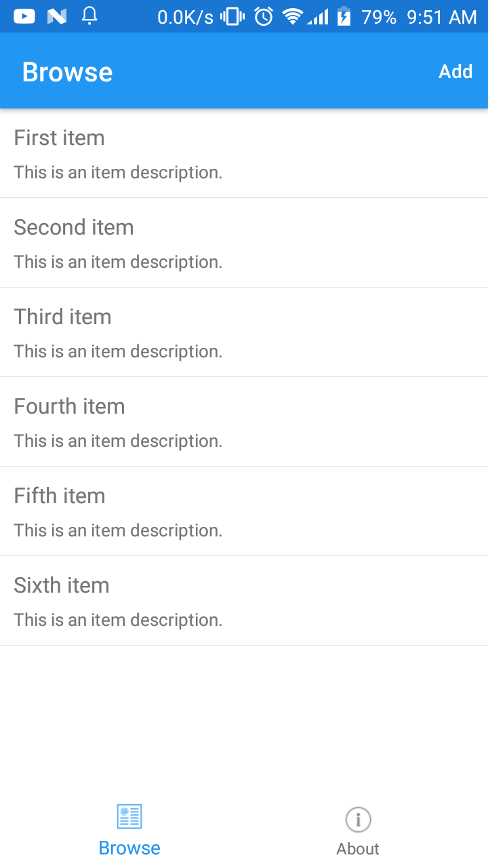Tap the alarm clock status icon

click(x=264, y=16)
